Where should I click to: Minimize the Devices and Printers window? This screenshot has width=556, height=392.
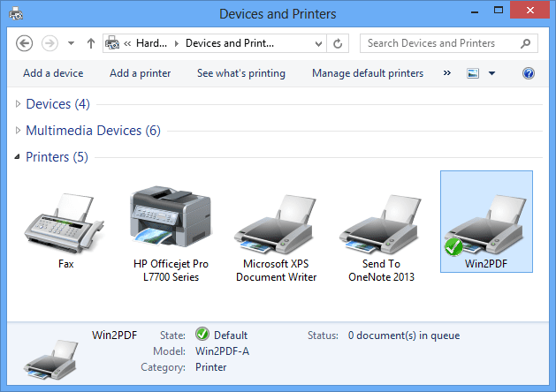(475, 11)
